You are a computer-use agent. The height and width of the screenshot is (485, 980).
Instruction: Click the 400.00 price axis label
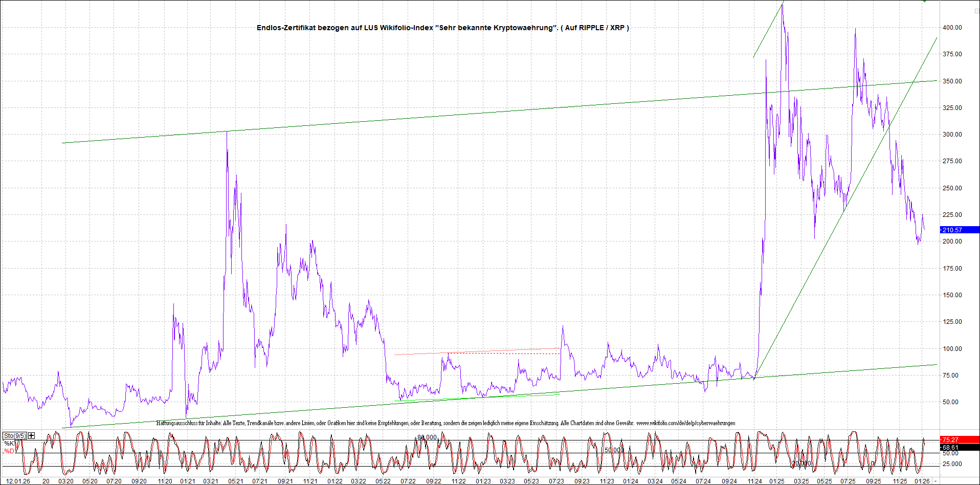pos(952,28)
